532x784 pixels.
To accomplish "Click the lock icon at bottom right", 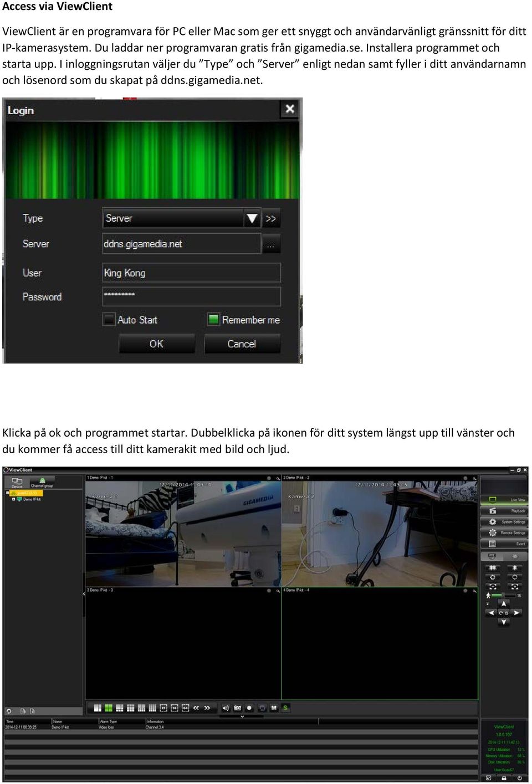I will coord(504,778).
